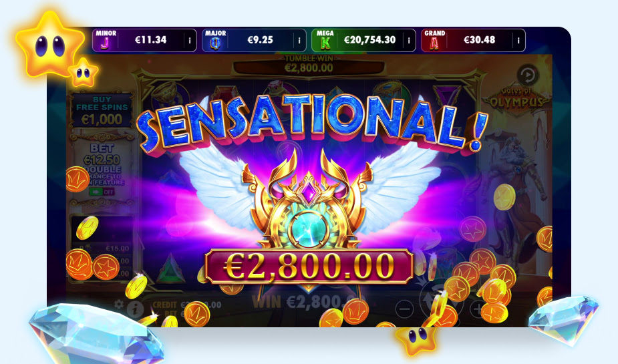The width and height of the screenshot is (618, 364).
Task: Select the Major Q jackpot panel
Action: pyautogui.click(x=254, y=40)
